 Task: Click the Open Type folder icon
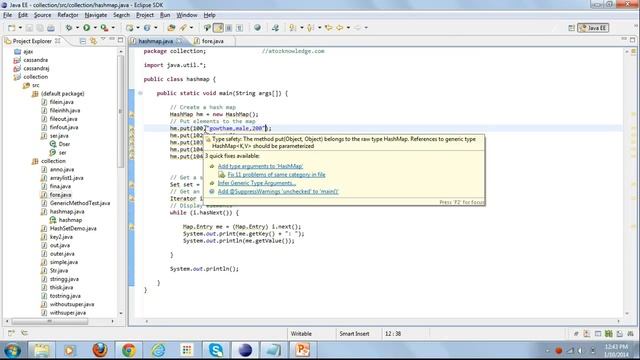coord(171,28)
